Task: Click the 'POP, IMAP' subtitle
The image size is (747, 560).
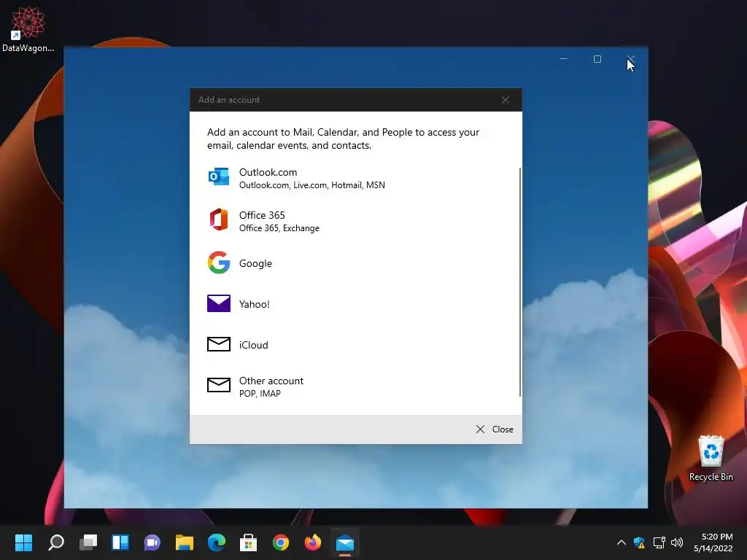Action: point(260,394)
